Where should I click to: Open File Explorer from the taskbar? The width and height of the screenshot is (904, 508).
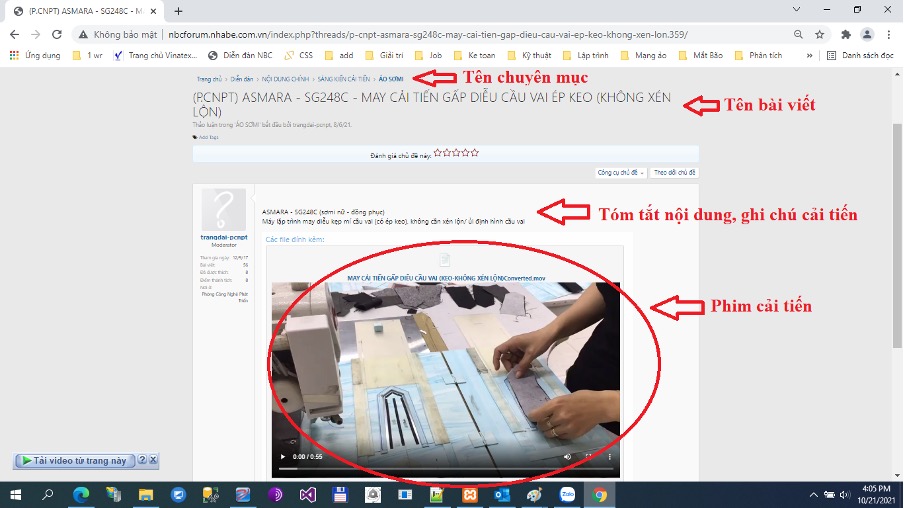[146, 495]
